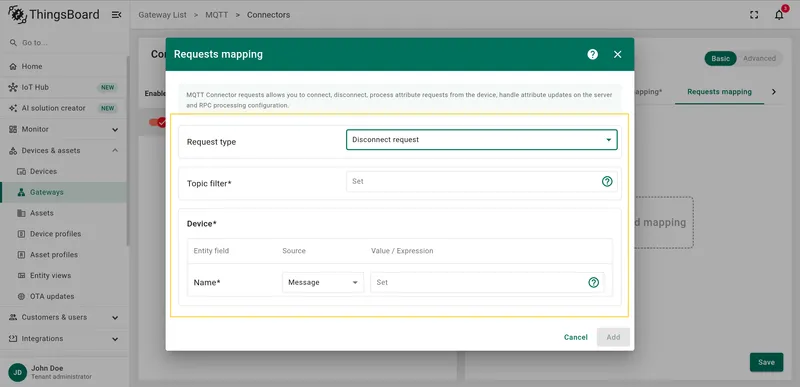The height and width of the screenshot is (387, 800).
Task: Open help for Requests mapping dialog
Action: click(x=592, y=54)
